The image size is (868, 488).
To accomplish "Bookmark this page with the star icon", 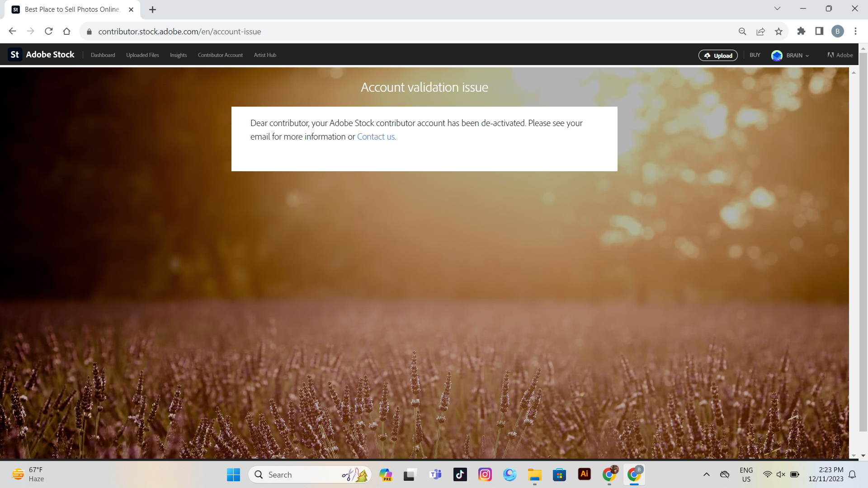I will pyautogui.click(x=778, y=31).
